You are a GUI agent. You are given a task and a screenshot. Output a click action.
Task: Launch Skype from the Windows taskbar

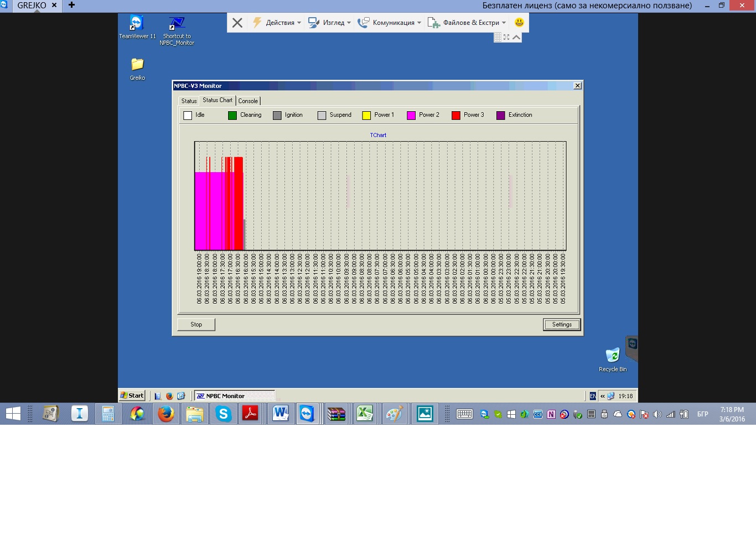223,414
